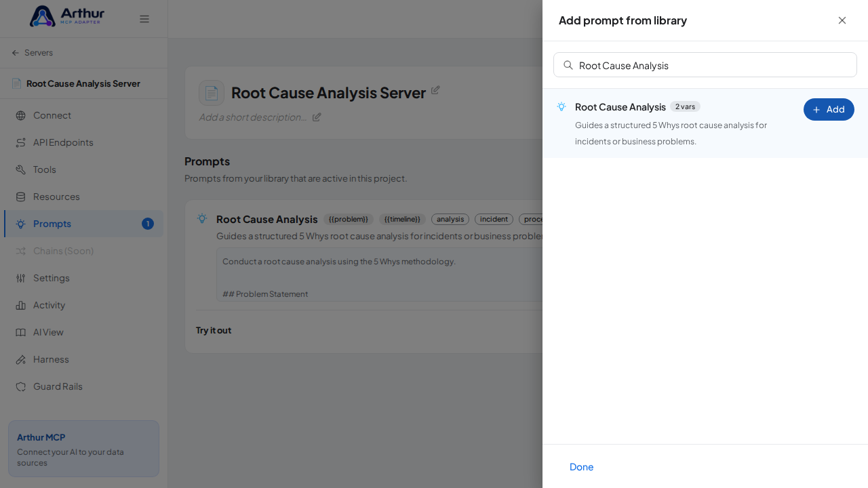Open API Endpoints section
Viewport: 868px width, 488px height.
tap(83, 142)
